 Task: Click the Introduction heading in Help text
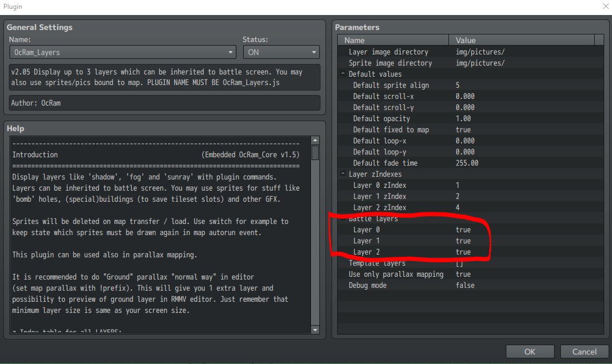click(34, 154)
